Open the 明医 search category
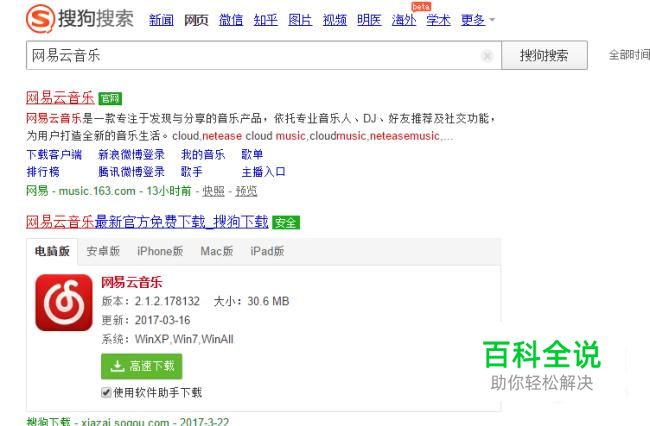 369,20
